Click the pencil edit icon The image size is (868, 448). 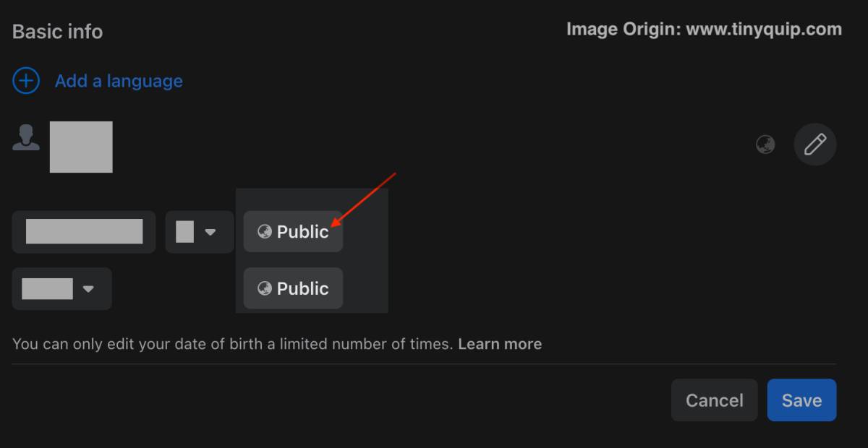point(815,145)
